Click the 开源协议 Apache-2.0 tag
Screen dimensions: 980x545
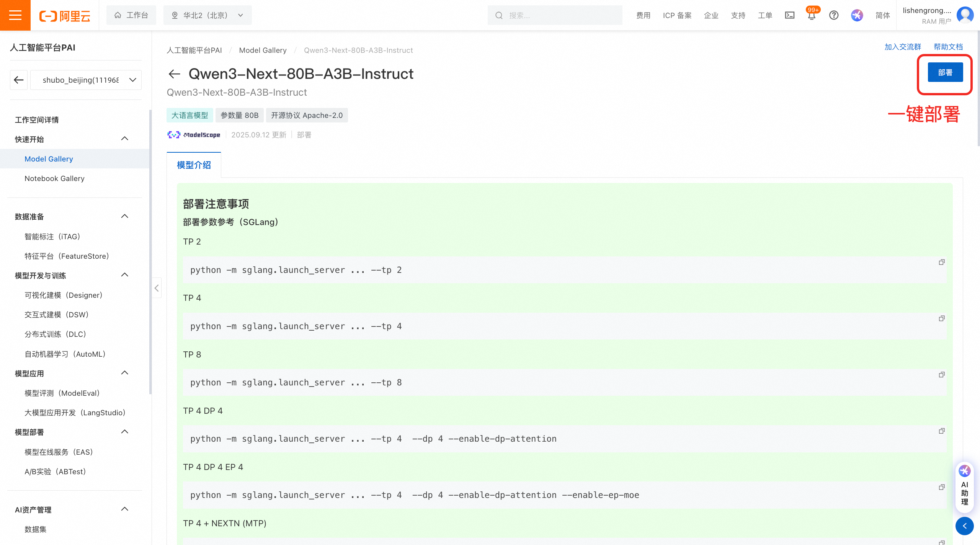click(307, 115)
